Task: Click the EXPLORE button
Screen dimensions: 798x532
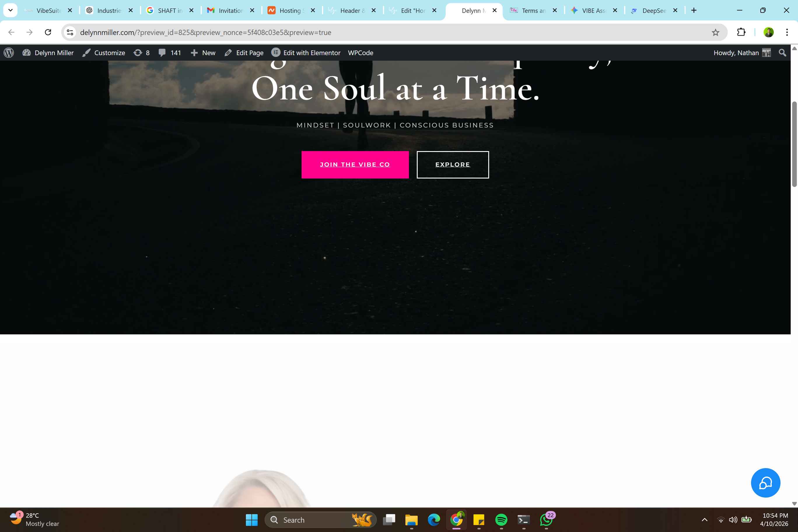Action: point(453,164)
